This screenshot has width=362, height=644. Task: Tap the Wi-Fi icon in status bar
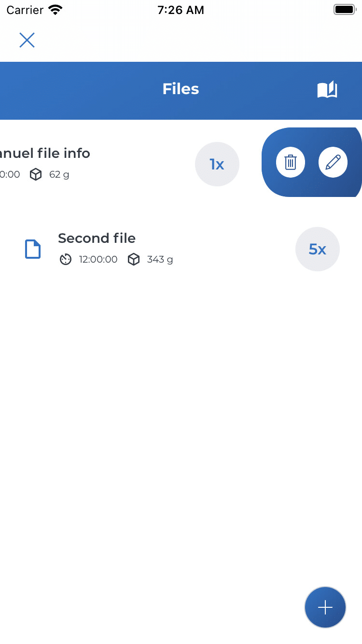[x=56, y=10]
